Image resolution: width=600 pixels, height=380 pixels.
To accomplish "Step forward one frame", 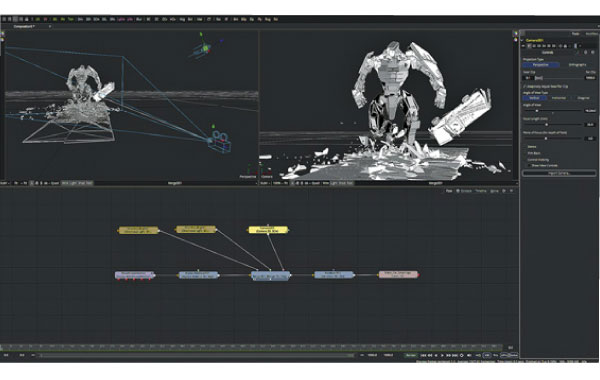I will coord(448,356).
